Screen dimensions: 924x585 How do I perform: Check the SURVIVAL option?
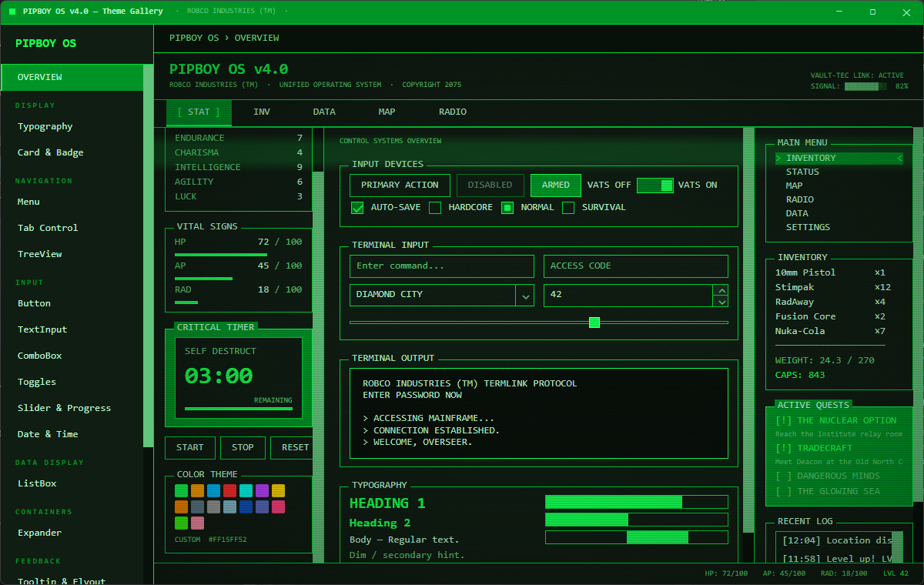(567, 207)
